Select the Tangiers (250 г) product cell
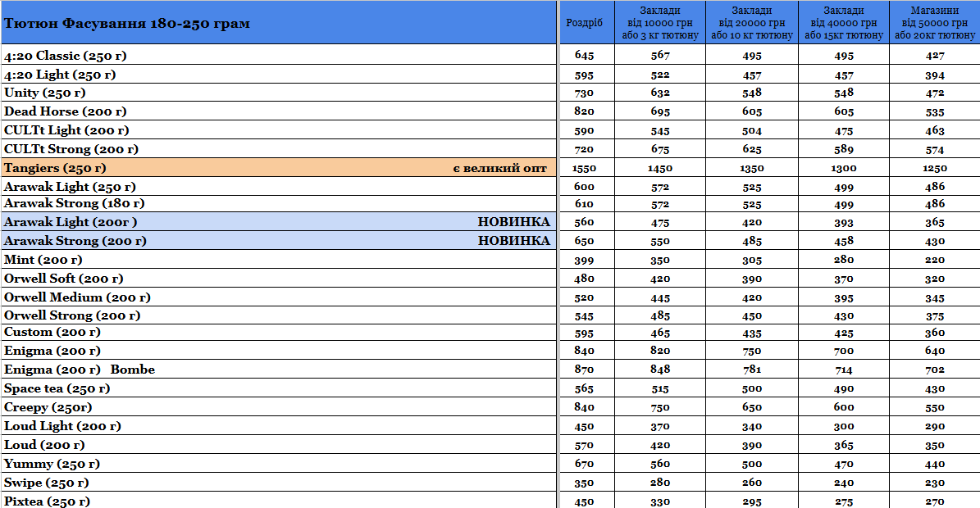Screen dimensions: 980x508 (278, 168)
